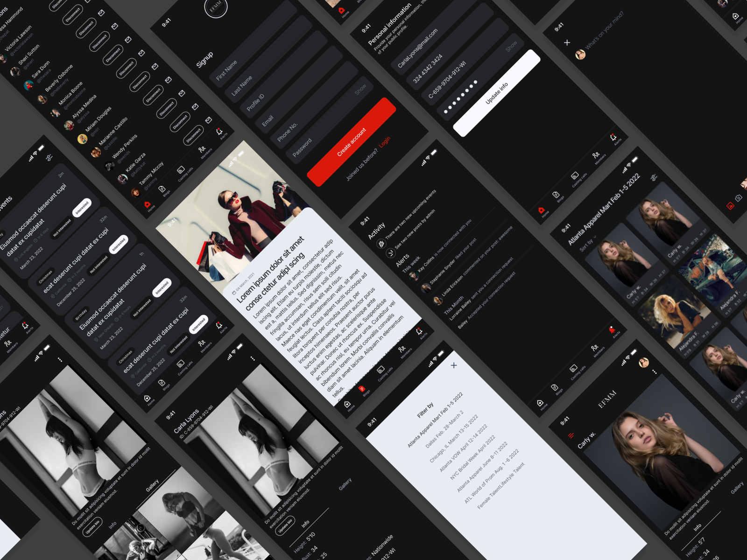Open the three-dot menu on the gallery screen
Image resolution: width=747 pixels, height=560 pixels.
point(60,360)
